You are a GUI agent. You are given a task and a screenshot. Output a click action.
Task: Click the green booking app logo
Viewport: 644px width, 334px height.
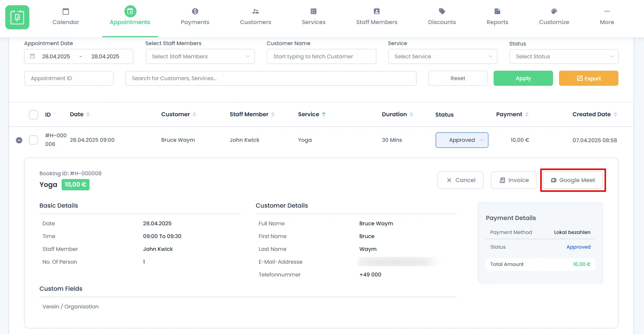[x=17, y=17]
